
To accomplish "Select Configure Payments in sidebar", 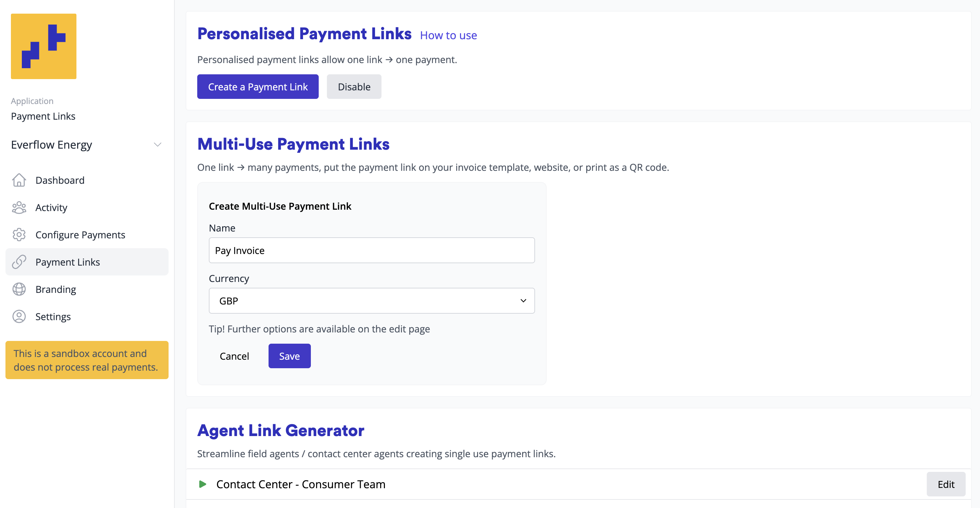I will point(80,235).
